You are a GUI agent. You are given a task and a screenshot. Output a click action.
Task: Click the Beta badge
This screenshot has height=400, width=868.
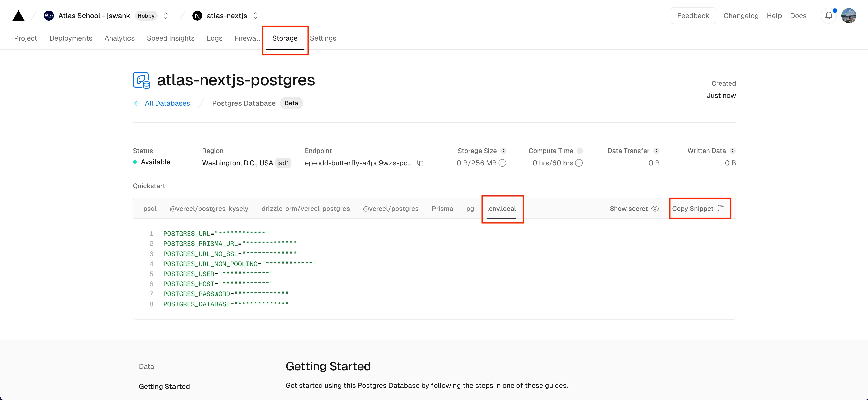coord(291,103)
